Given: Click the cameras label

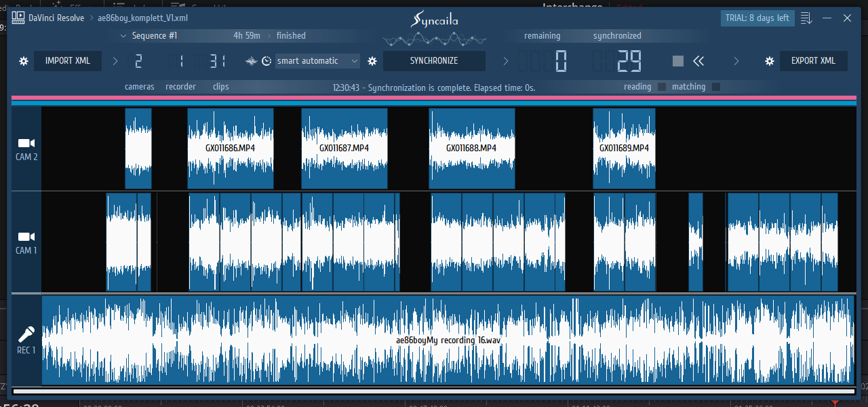Looking at the screenshot, I should click(139, 87).
